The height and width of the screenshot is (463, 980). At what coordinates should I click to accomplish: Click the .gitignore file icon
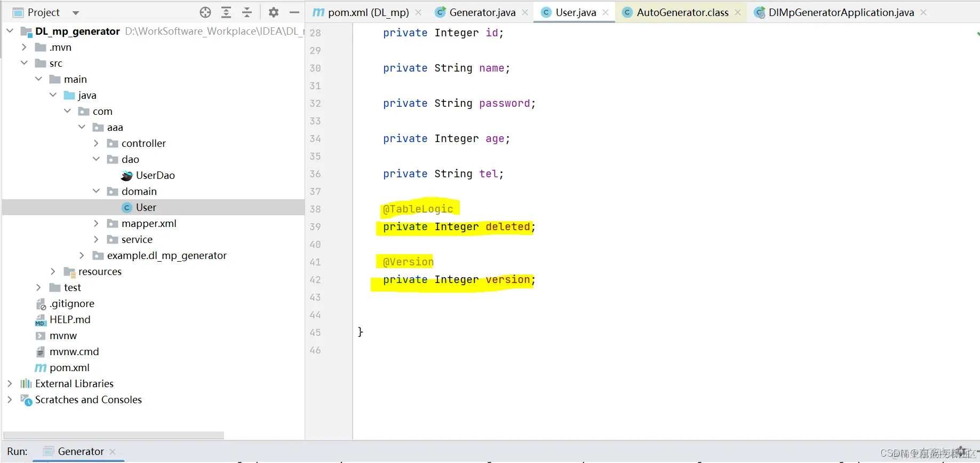(x=41, y=304)
